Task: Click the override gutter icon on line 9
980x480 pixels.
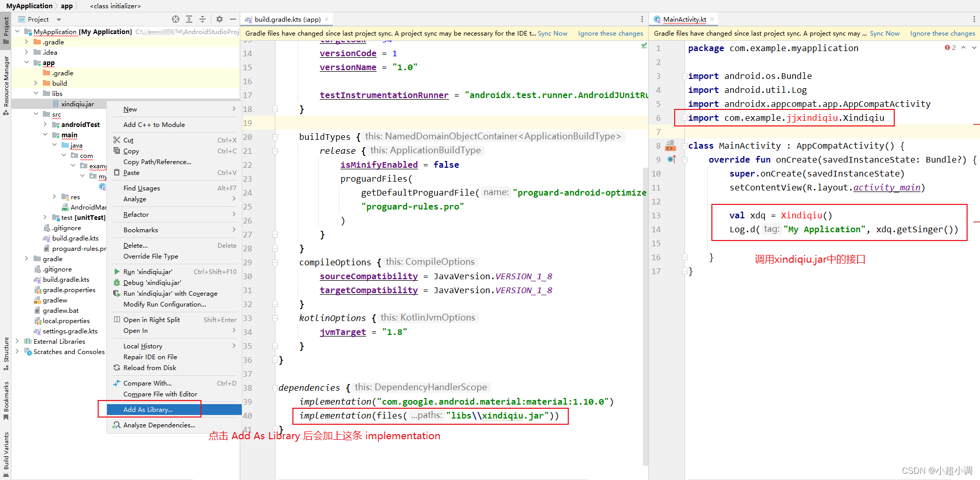Action: point(671,159)
